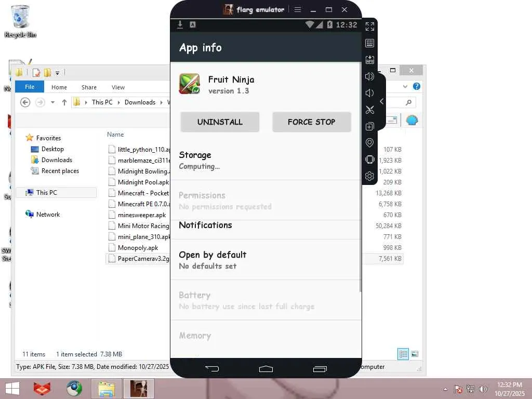Select This PC in navigation pane
This screenshot has height=399, width=532.
click(56, 192)
